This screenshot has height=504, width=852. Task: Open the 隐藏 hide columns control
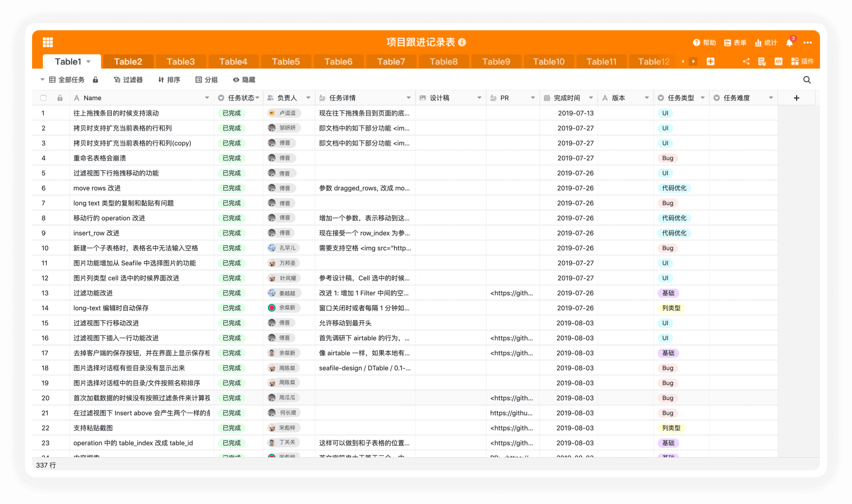244,80
